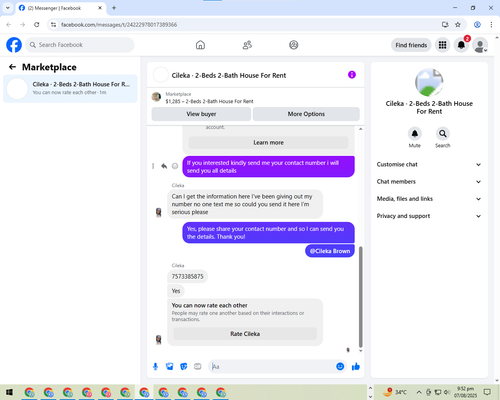The width and height of the screenshot is (500, 400).
Task: Open account profile avatar menu
Action: pyautogui.click(x=480, y=45)
